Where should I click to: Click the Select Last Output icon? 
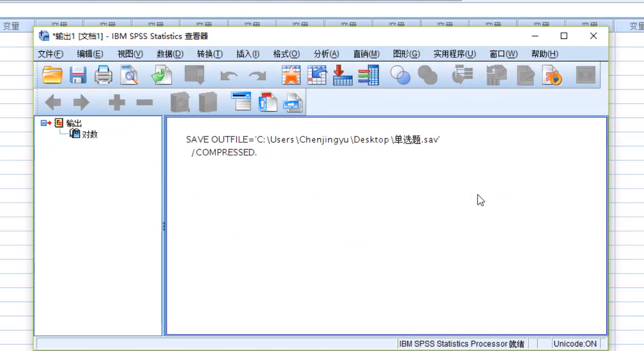tap(463, 75)
